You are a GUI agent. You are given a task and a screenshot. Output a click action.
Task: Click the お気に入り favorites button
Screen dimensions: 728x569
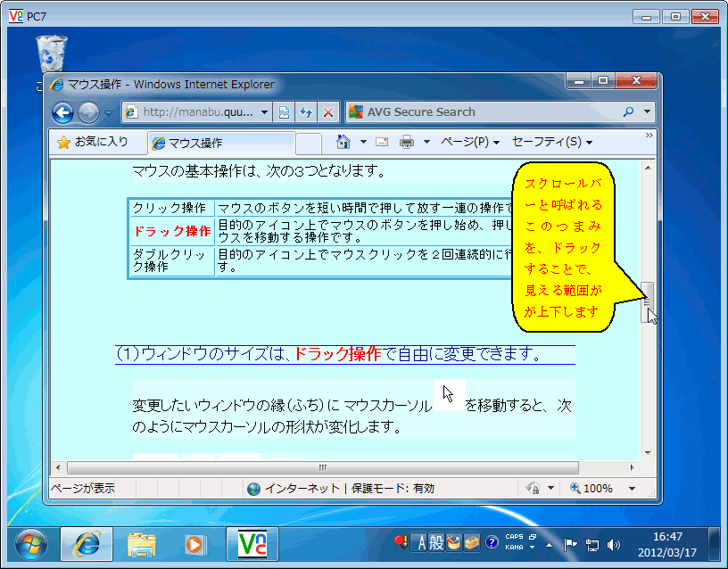93,142
